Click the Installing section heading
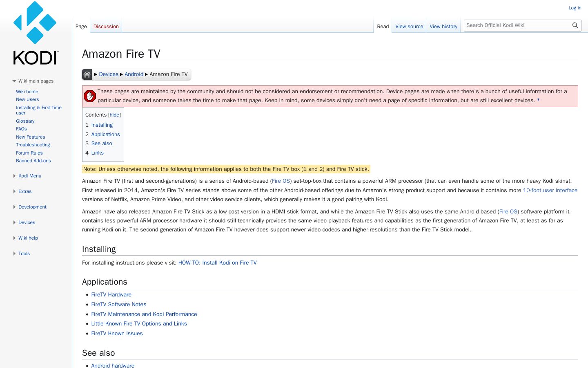Viewport: 588px width, 368px height. tap(99, 249)
